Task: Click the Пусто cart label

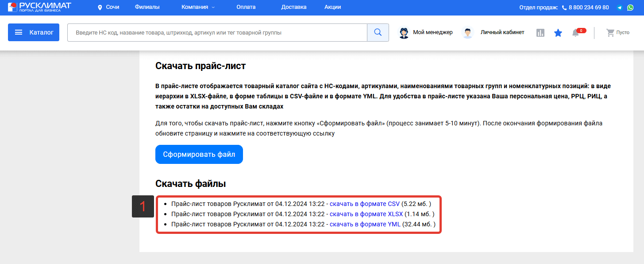Action: [x=623, y=33]
